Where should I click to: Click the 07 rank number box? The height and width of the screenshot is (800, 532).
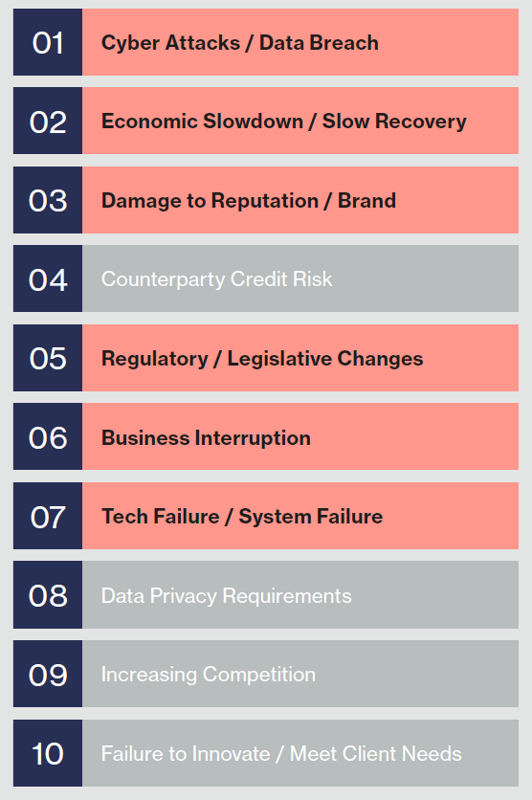point(48,516)
